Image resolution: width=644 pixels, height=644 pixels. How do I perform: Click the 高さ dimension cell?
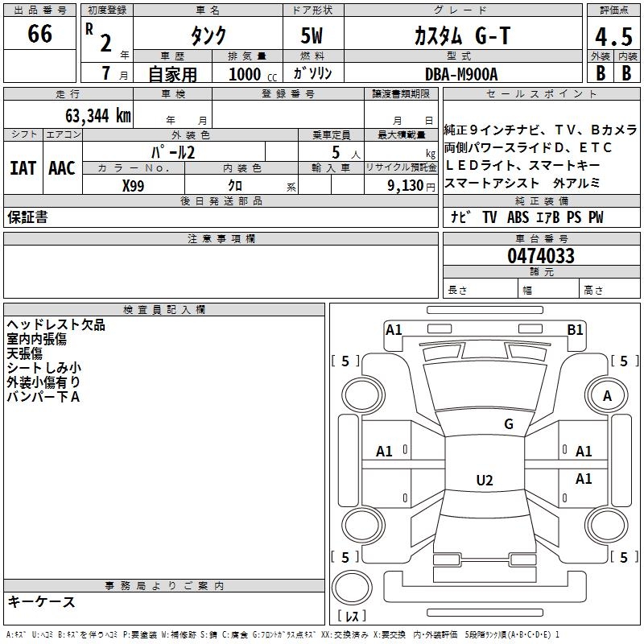(x=610, y=288)
